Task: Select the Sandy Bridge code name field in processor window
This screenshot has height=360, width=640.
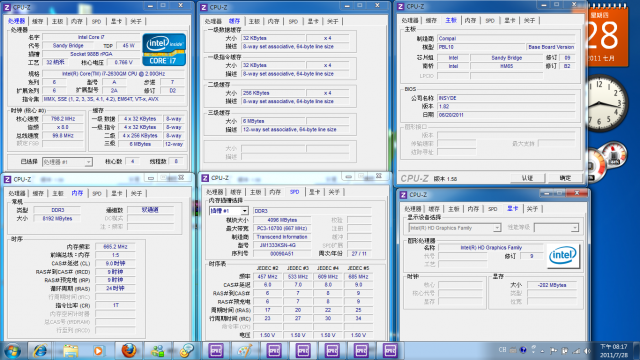Action: tap(68, 46)
